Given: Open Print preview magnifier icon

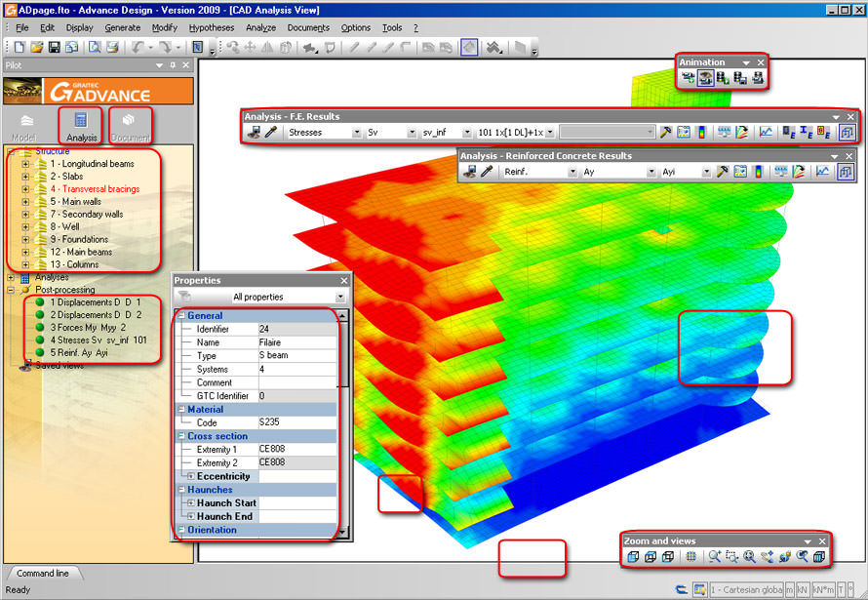Looking at the screenshot, I should 95,48.
